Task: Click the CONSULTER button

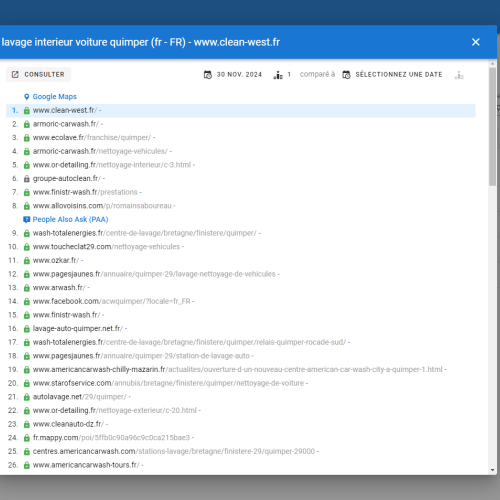Action: pos(38,74)
